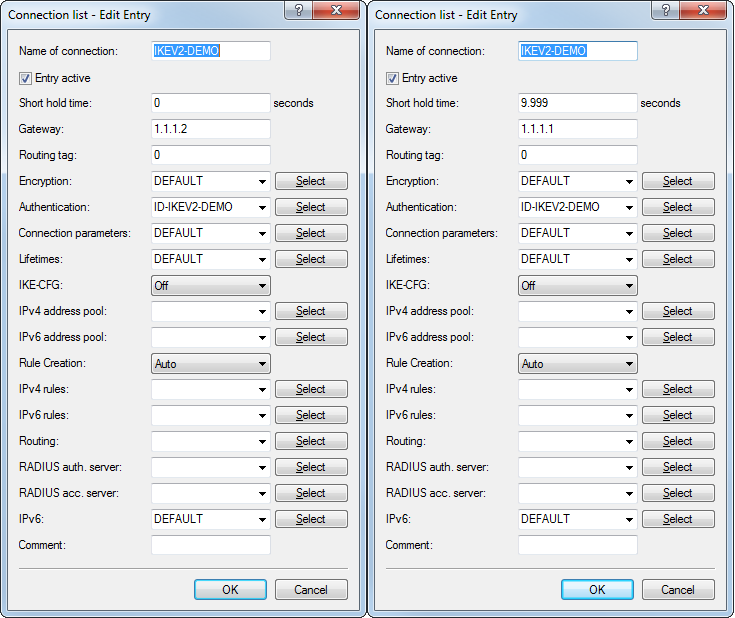
Task: Click Select next to Encryption in left dialog
Action: (x=311, y=181)
